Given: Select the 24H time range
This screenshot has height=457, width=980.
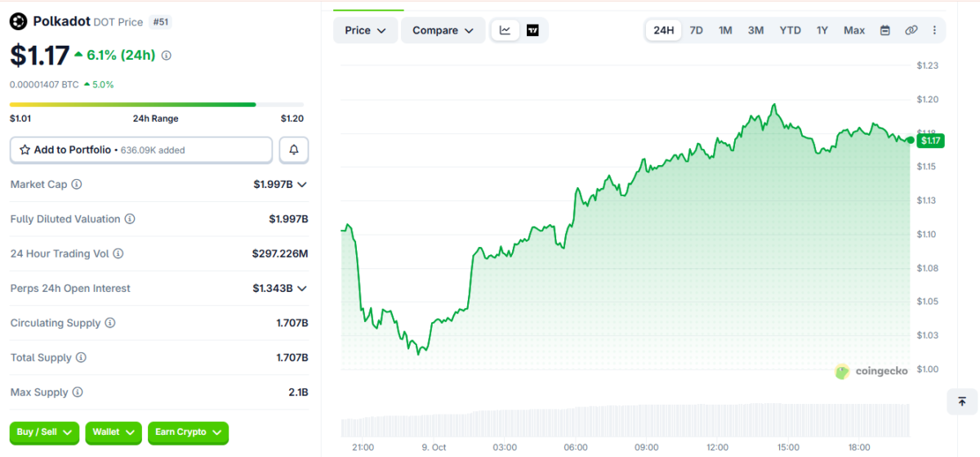Looking at the screenshot, I should (664, 30).
